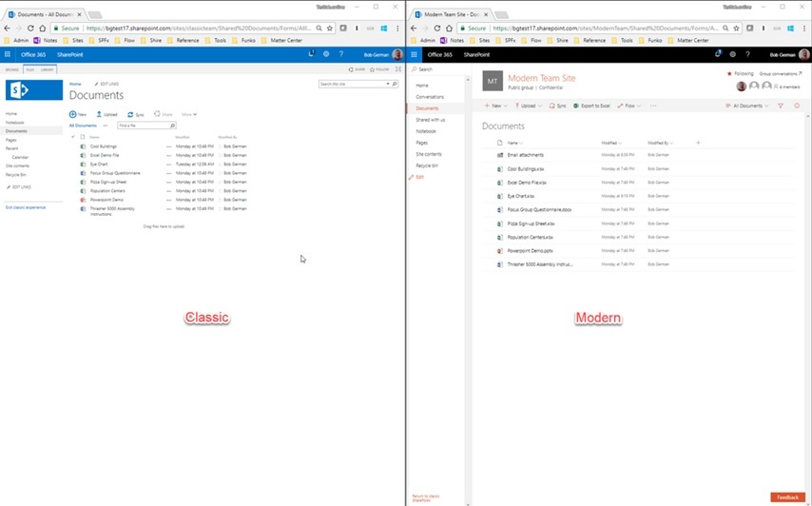Screen dimensions: 812x506
Task: Click magnifier in Classic 'Find a file' box
Action: point(172,126)
